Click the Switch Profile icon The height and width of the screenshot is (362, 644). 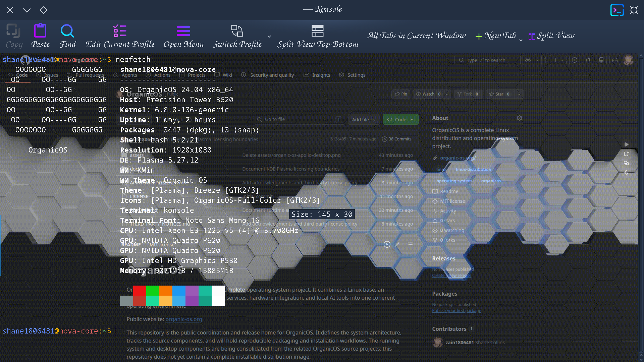coord(237,31)
